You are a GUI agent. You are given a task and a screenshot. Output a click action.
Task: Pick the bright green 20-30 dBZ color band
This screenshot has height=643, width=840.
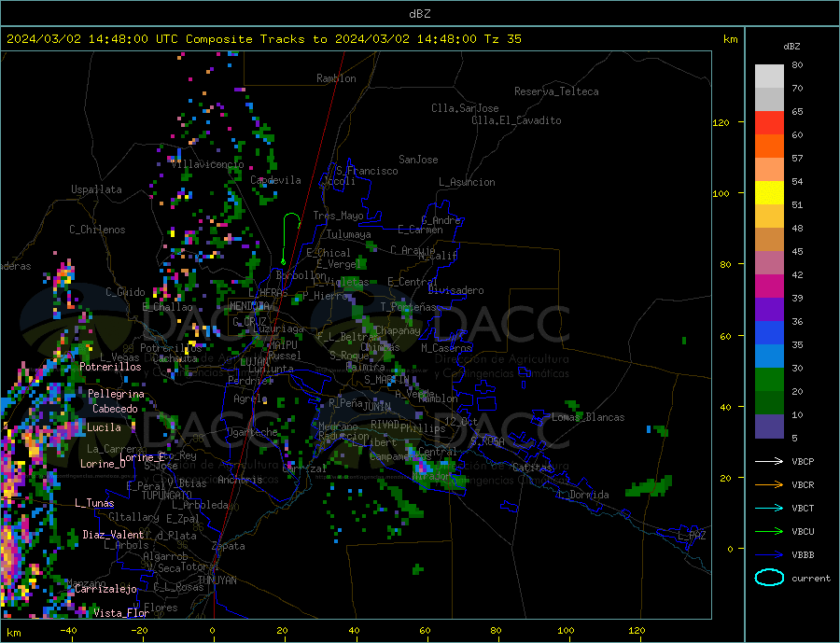pos(769,380)
